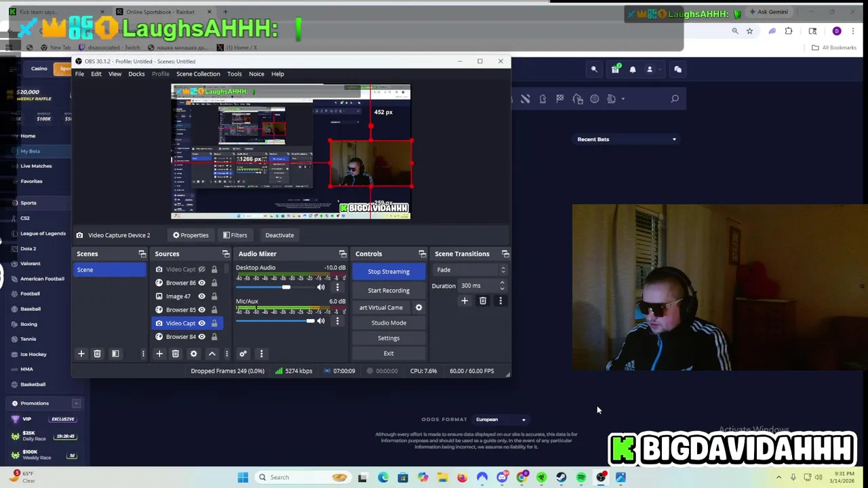This screenshot has width=868, height=488.
Task: Pop out the Scenes dock
Action: click(x=142, y=254)
